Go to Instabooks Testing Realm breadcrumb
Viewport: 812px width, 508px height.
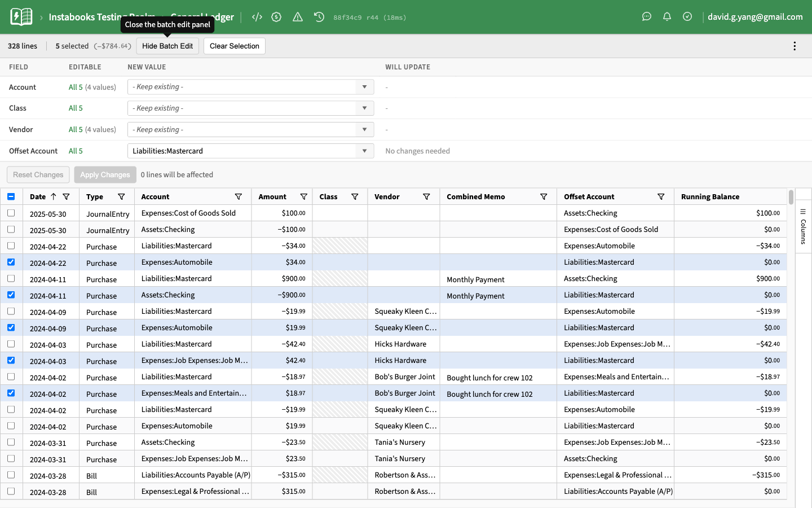coord(102,17)
